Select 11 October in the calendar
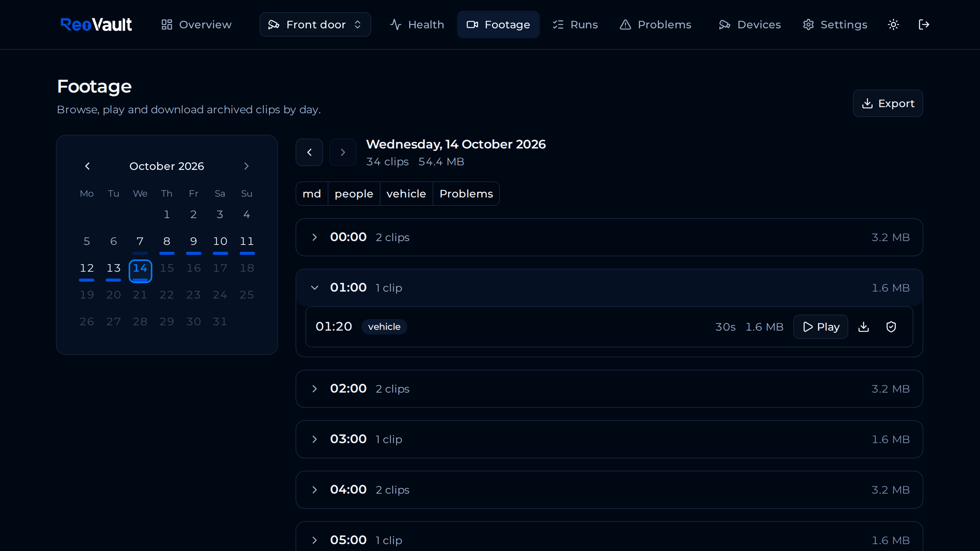980x551 pixels. 247,243
